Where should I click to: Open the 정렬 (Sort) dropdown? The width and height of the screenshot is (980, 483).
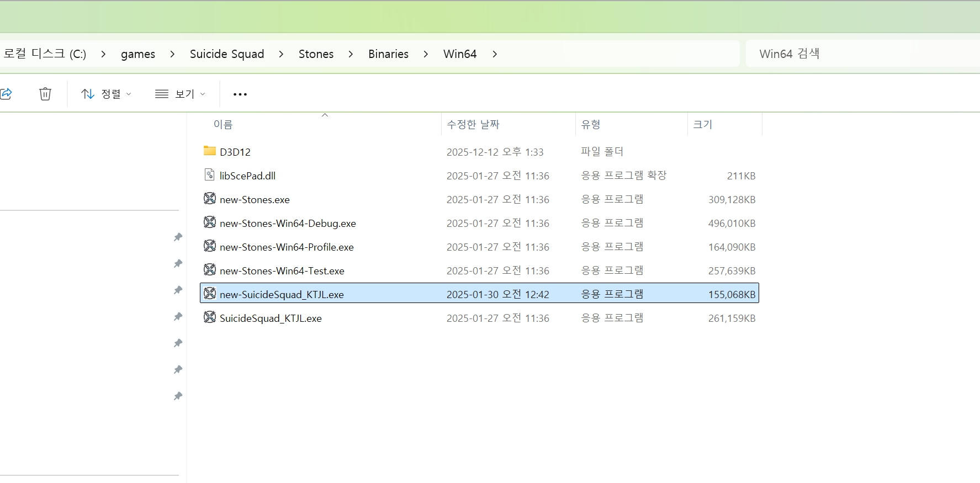pos(107,94)
